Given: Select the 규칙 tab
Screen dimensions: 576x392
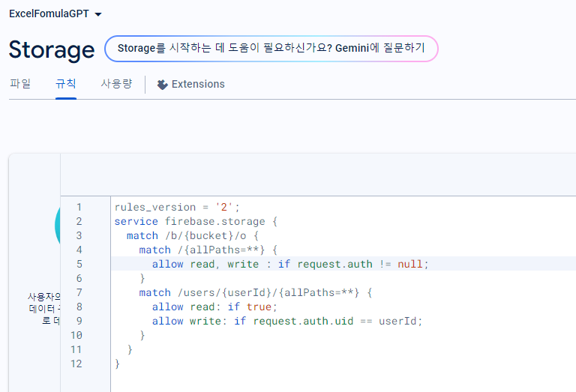Looking at the screenshot, I should [x=66, y=84].
